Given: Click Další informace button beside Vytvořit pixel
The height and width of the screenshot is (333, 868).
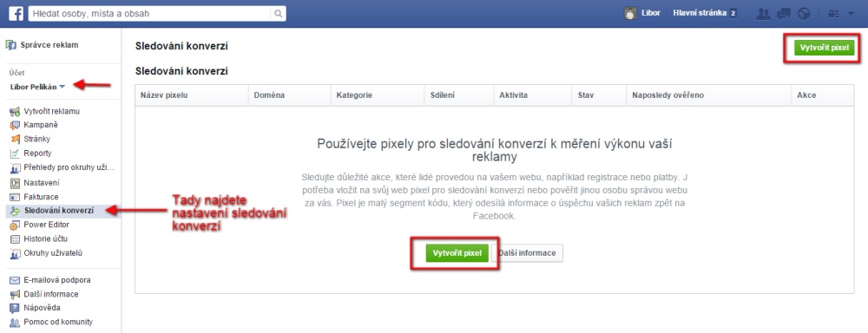Looking at the screenshot, I should 527,253.
